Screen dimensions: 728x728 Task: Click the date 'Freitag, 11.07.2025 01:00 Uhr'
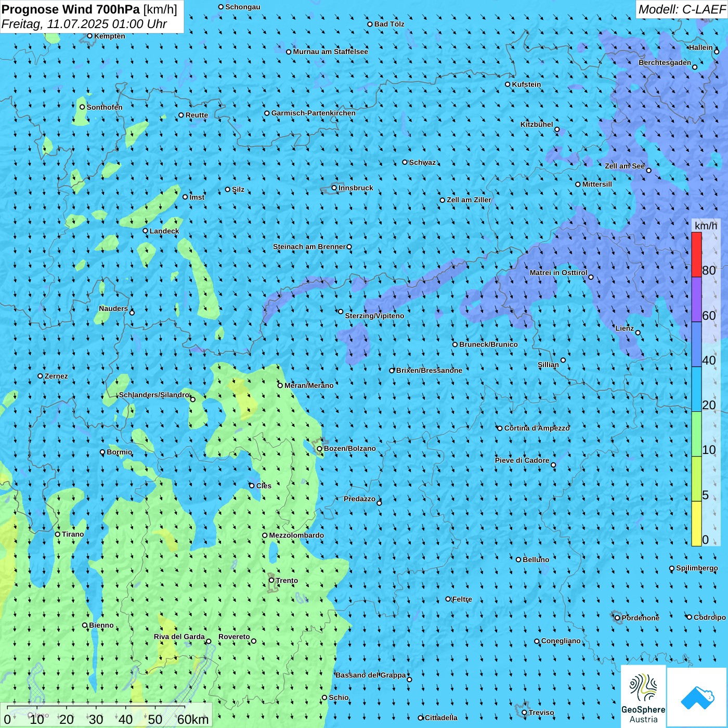coord(84,24)
